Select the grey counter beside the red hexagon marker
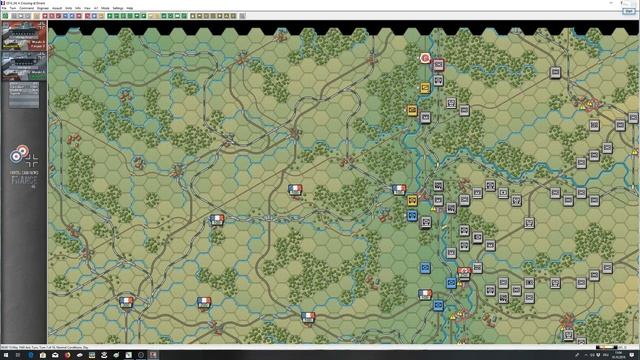This screenshot has height=360, width=640. (438, 64)
